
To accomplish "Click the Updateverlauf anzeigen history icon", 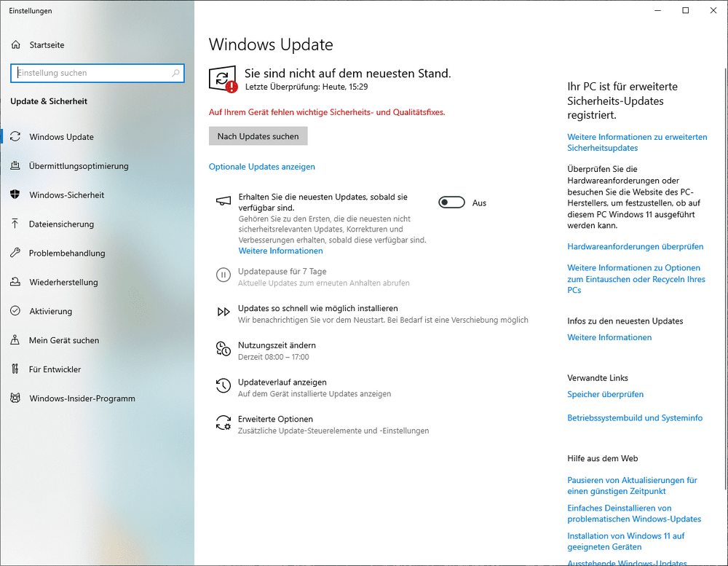I will click(223, 385).
